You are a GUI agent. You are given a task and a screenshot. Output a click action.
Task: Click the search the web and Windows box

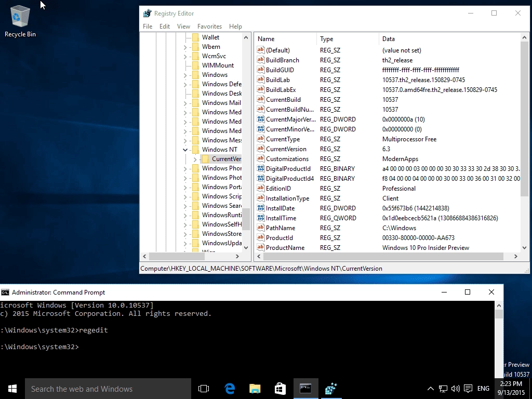coord(108,389)
